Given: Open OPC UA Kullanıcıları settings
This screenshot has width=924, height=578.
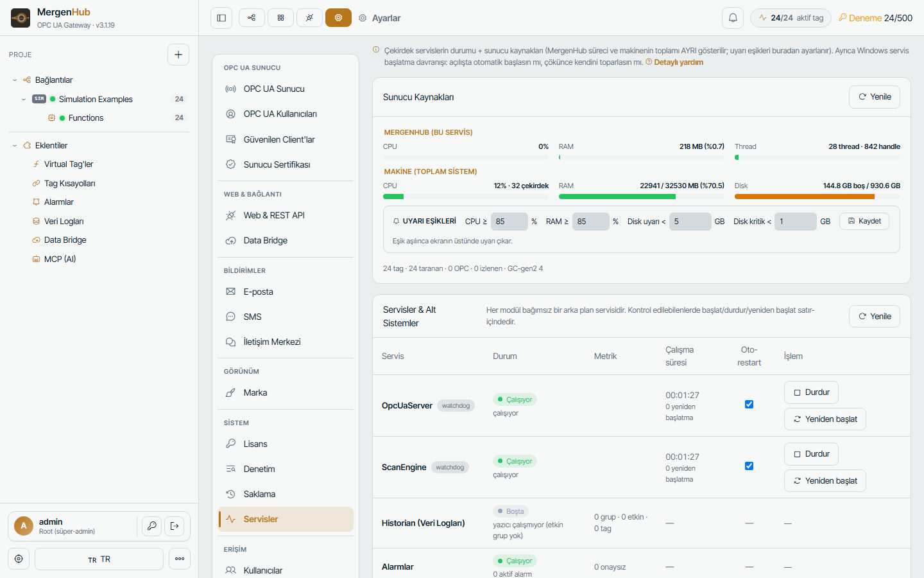Looking at the screenshot, I should pos(286,114).
